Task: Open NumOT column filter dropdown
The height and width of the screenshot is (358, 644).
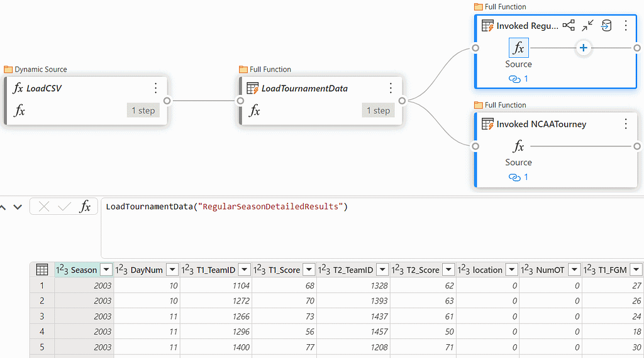Action: (x=575, y=269)
